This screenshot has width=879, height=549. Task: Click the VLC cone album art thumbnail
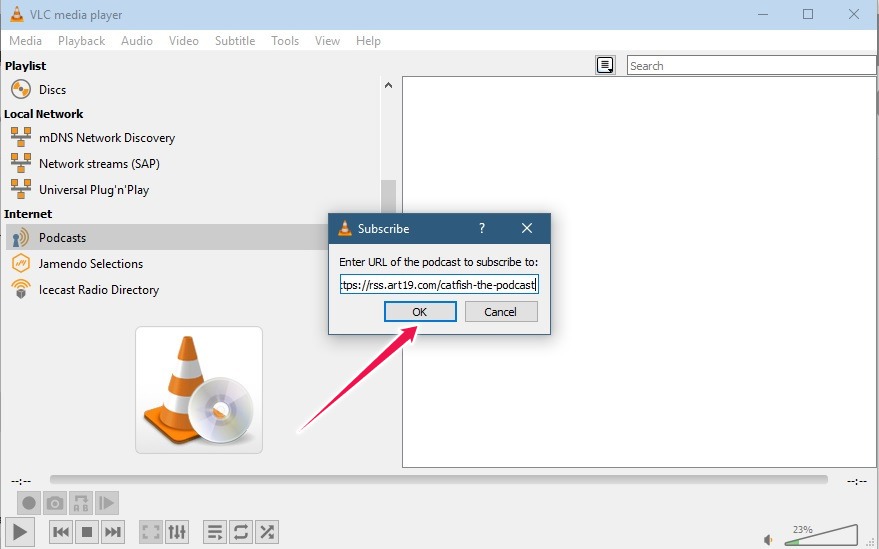pos(199,390)
